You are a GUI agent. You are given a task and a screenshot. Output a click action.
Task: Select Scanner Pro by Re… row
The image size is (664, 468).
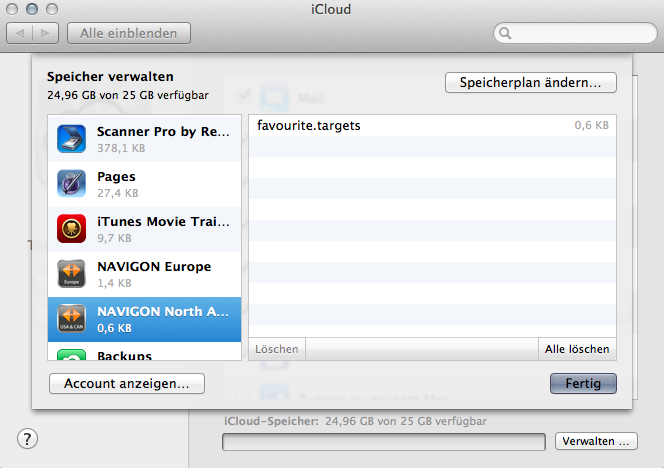[144, 138]
